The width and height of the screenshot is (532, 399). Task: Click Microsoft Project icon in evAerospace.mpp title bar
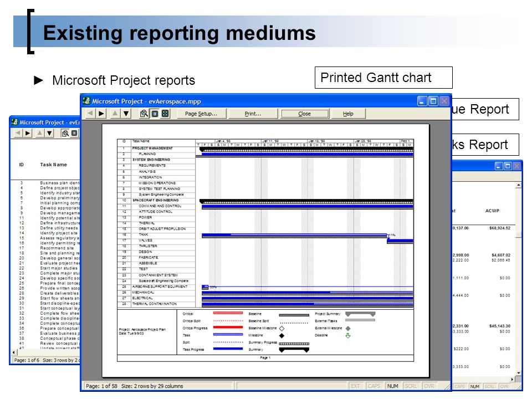point(86,101)
